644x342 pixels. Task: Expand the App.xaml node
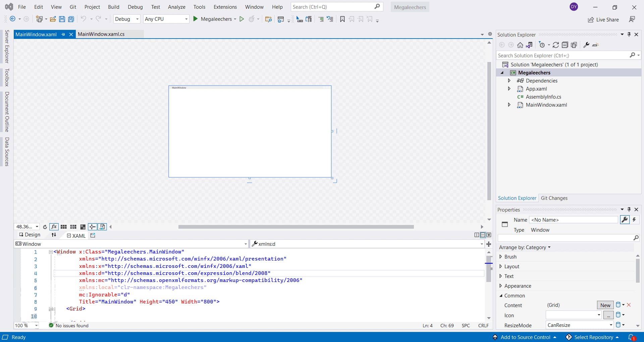pos(509,89)
